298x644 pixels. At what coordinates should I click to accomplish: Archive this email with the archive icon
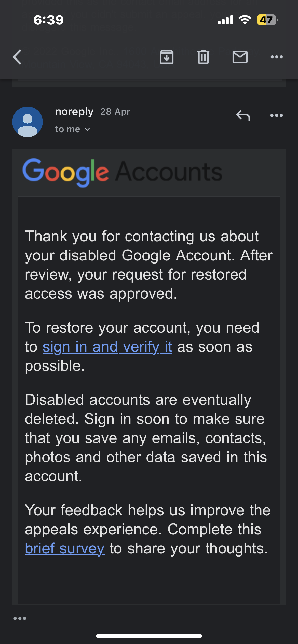coord(167,57)
